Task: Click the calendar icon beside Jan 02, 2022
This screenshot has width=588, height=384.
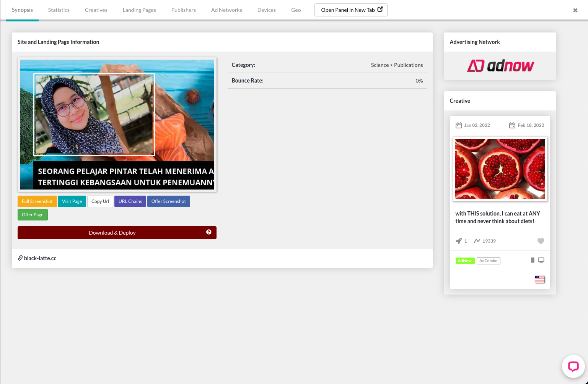Action: [x=458, y=125]
